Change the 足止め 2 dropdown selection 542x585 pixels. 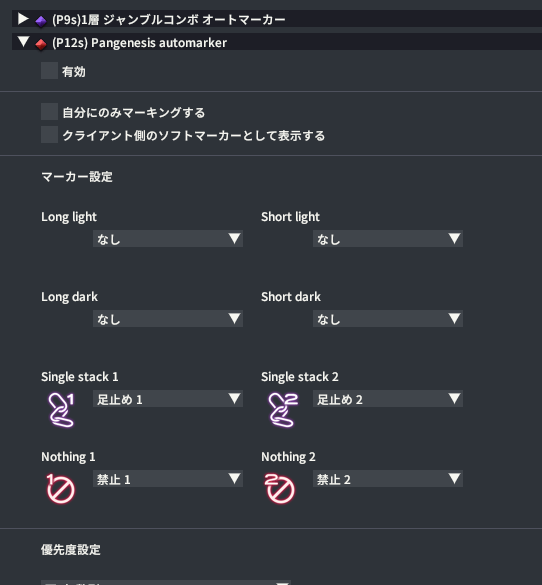(x=388, y=399)
